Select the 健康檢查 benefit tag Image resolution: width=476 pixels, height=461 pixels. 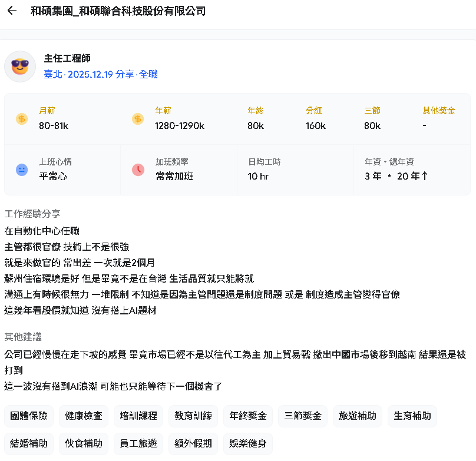(x=84, y=416)
